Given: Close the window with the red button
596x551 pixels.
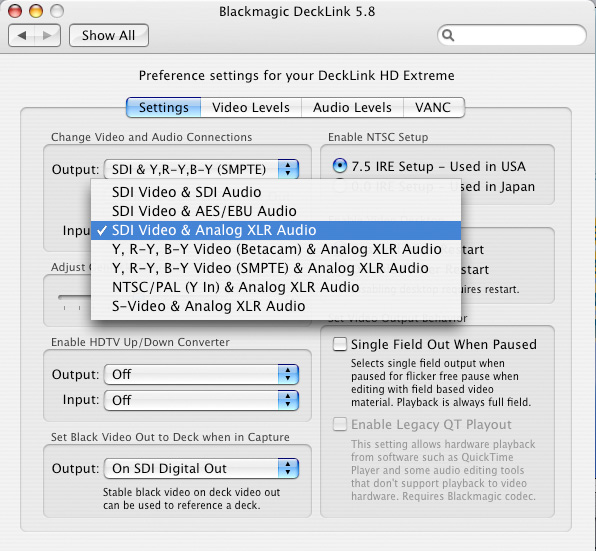Looking at the screenshot, I should pos(15,11).
